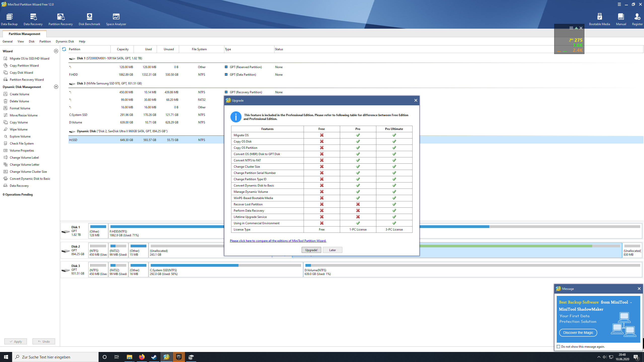
Task: Open the Space Analyzer tool
Action: [116, 19]
